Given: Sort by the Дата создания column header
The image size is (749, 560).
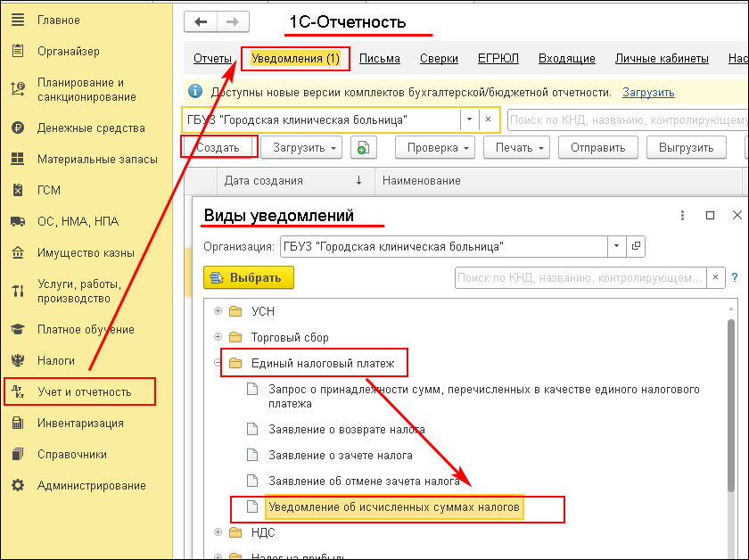Looking at the screenshot, I should pyautogui.click(x=295, y=181).
